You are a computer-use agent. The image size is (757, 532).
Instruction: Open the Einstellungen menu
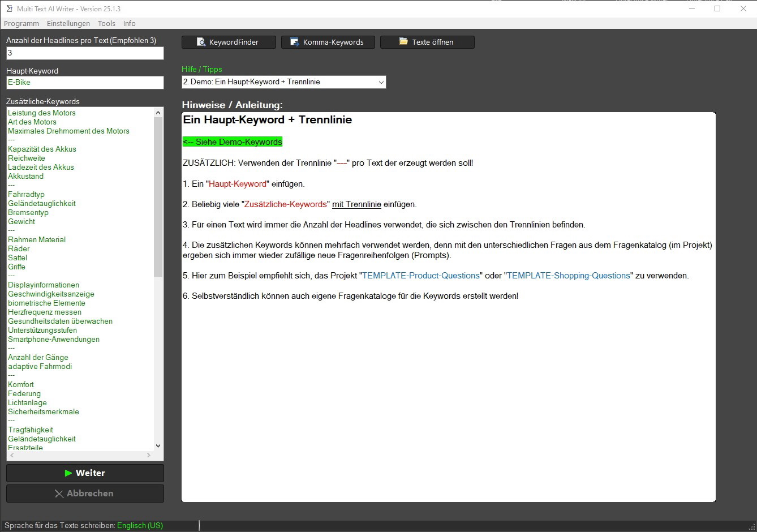[68, 23]
